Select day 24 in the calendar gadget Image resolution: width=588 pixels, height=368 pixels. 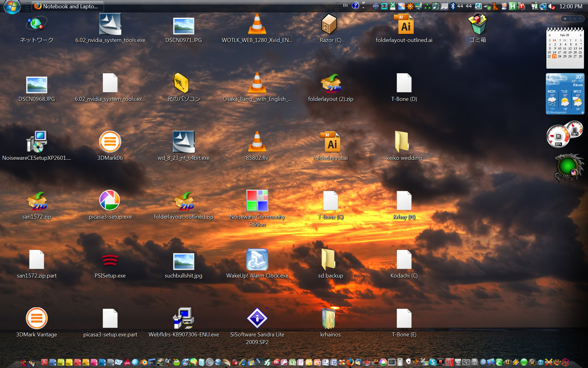560,56
